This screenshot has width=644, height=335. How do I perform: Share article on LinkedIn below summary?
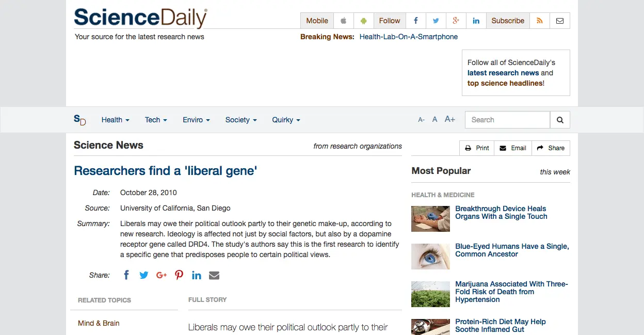(197, 275)
